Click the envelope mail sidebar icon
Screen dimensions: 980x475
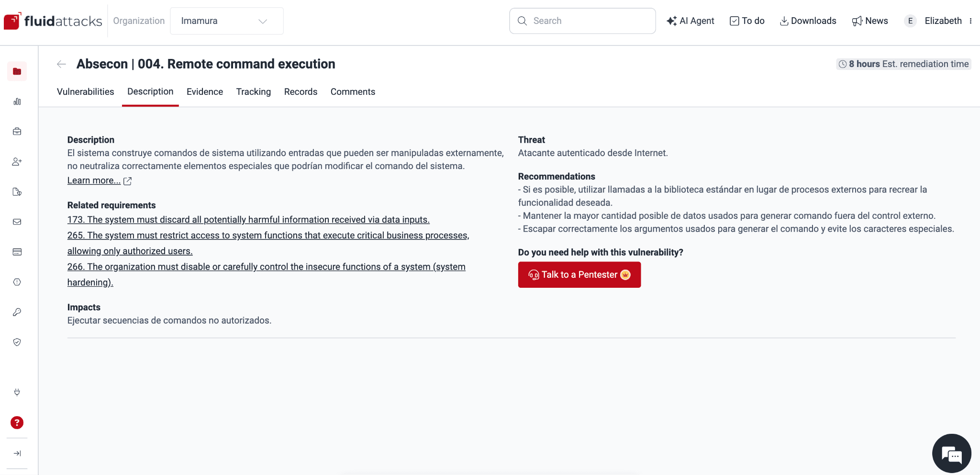click(x=17, y=222)
